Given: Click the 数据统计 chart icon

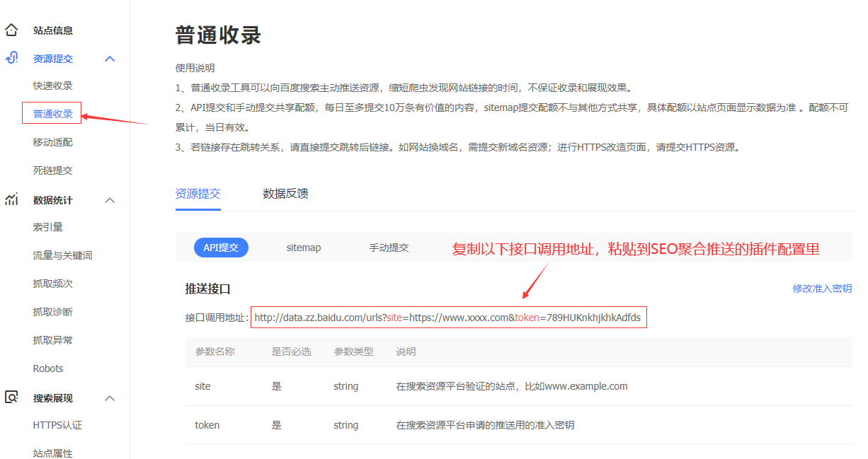Looking at the screenshot, I should [x=11, y=200].
